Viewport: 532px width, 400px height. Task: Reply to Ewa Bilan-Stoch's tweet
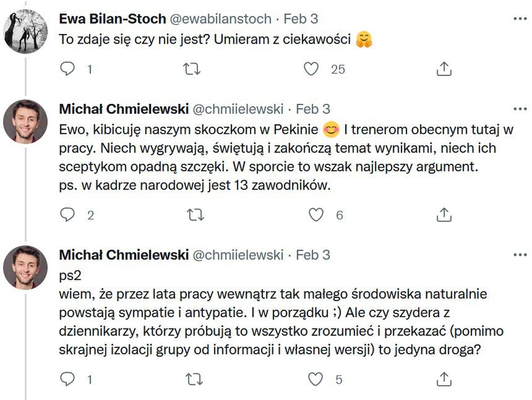coord(67,69)
